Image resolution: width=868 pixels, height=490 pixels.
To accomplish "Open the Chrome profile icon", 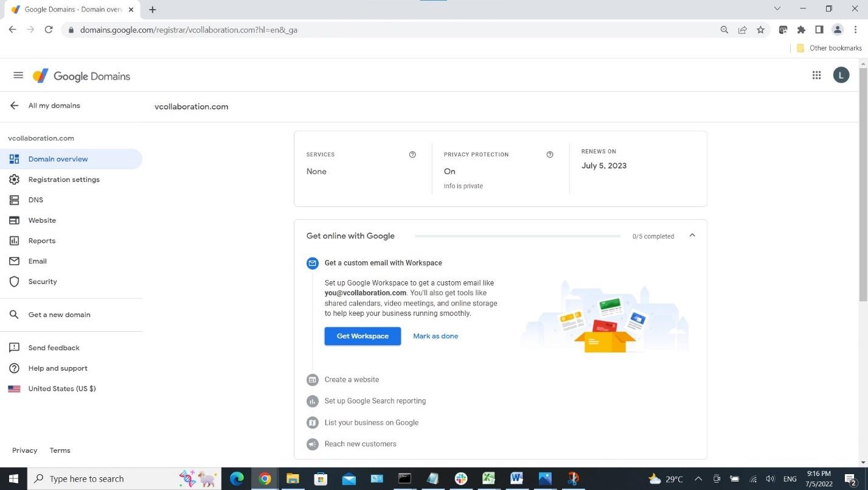I will [838, 29].
